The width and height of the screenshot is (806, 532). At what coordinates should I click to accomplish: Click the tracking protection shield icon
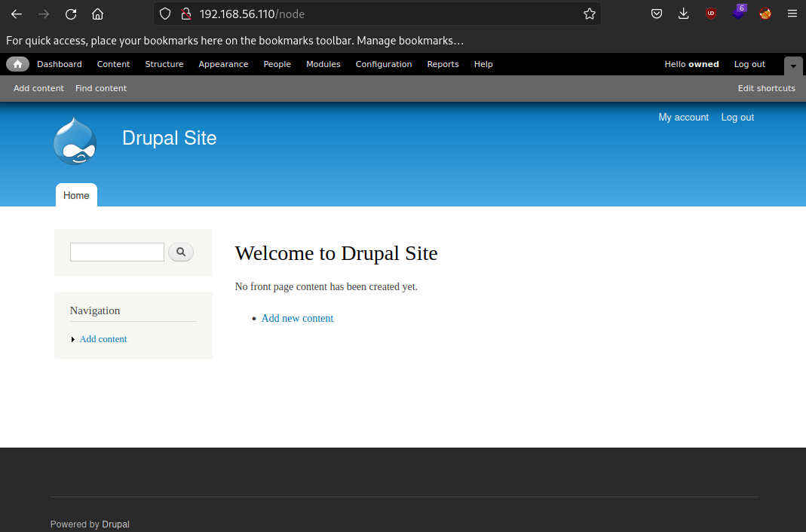point(165,14)
